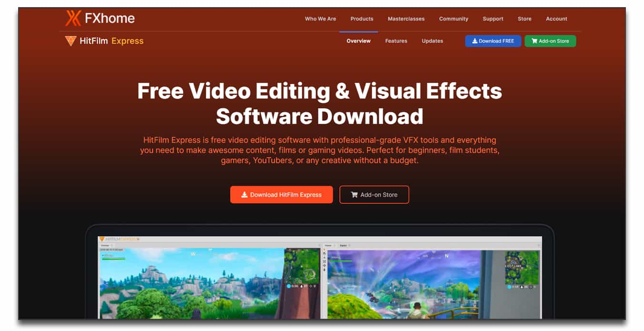The image size is (644, 331).
Task: Open the Support menu
Action: [492, 19]
